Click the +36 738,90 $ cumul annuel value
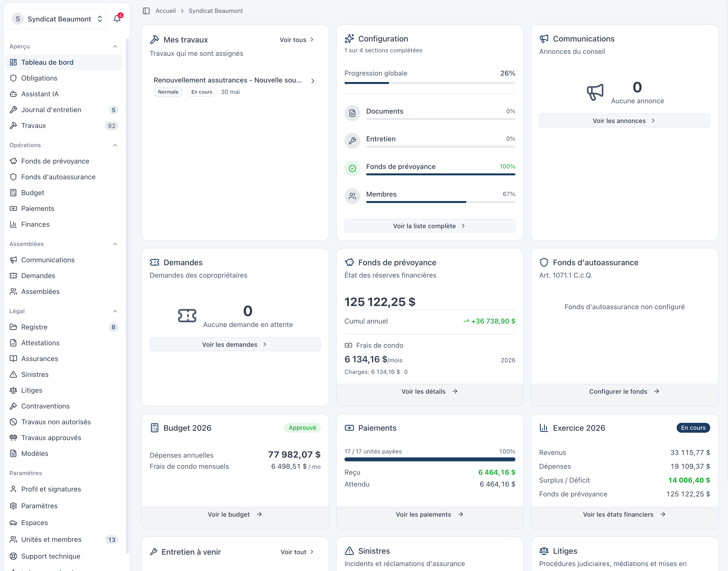Viewport: 728px width, 571px height. 493,321
